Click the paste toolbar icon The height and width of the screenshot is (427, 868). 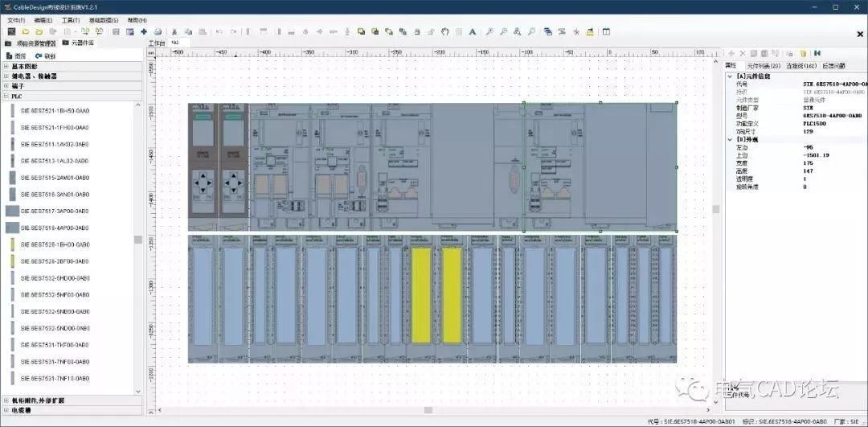[203, 31]
